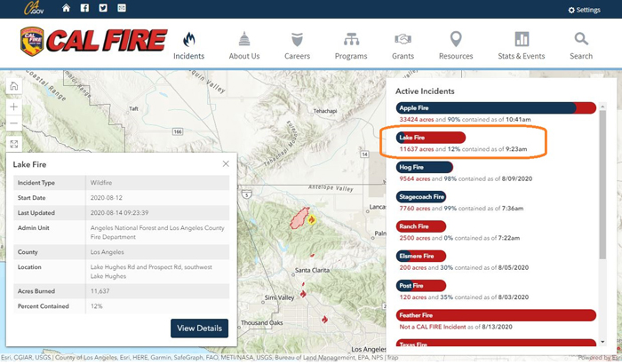Image resolution: width=622 pixels, height=364 pixels.
Task: Zoom in on the map with plus icon
Action: click(x=14, y=107)
